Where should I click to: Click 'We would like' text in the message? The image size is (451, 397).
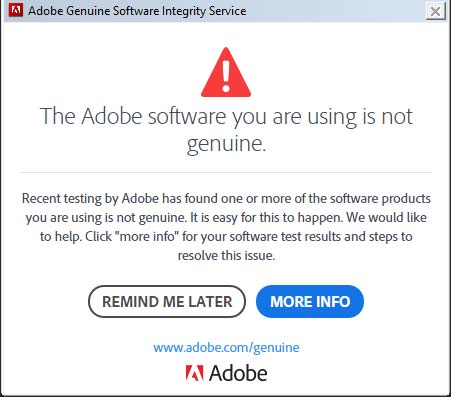click(387, 217)
